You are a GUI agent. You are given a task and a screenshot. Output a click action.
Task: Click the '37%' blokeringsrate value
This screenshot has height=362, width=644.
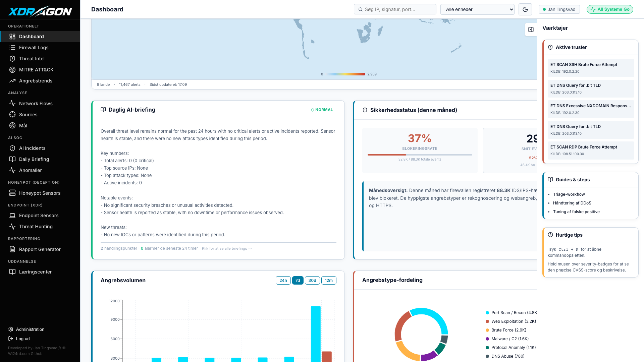click(x=420, y=138)
